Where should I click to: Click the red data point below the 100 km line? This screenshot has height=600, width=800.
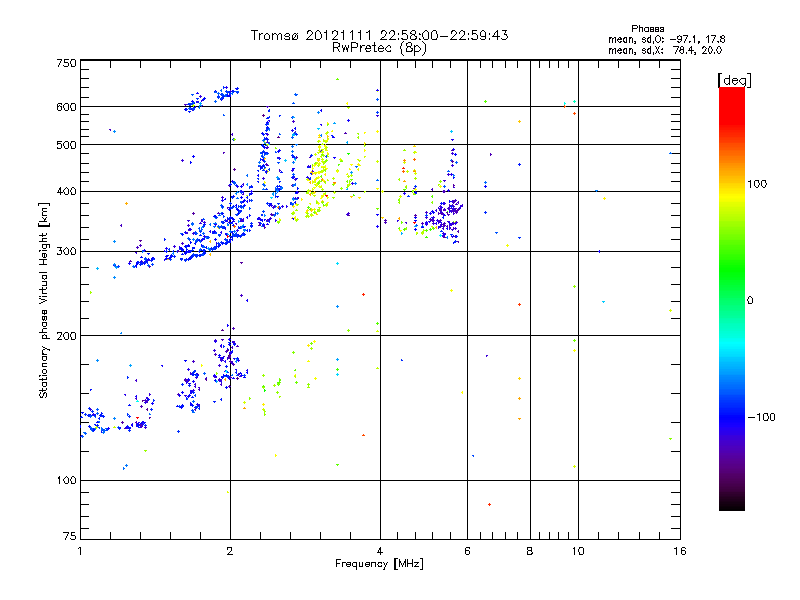[489, 505]
